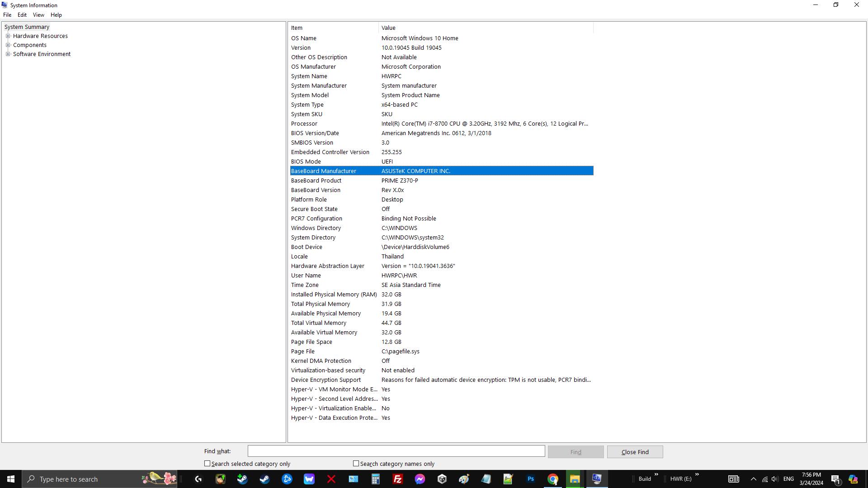Viewport: 868px width, 488px height.
Task: Click the Steam taskbar icon
Action: click(x=264, y=479)
